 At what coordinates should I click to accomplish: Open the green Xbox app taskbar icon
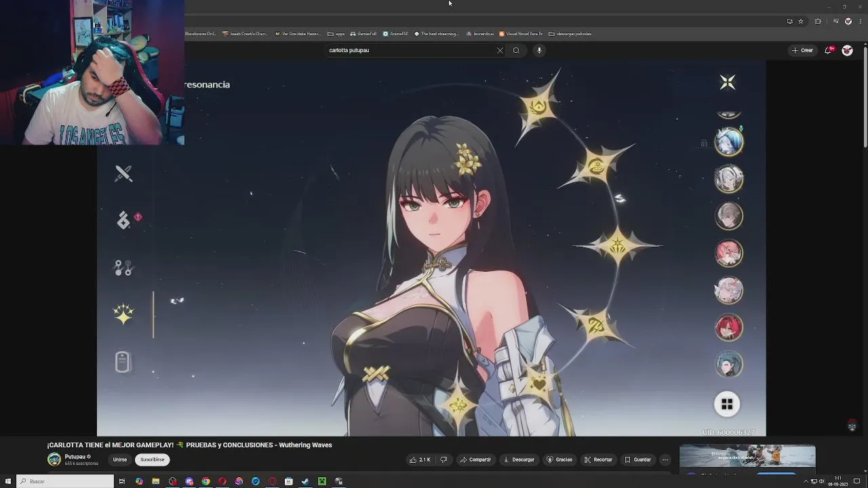click(322, 481)
